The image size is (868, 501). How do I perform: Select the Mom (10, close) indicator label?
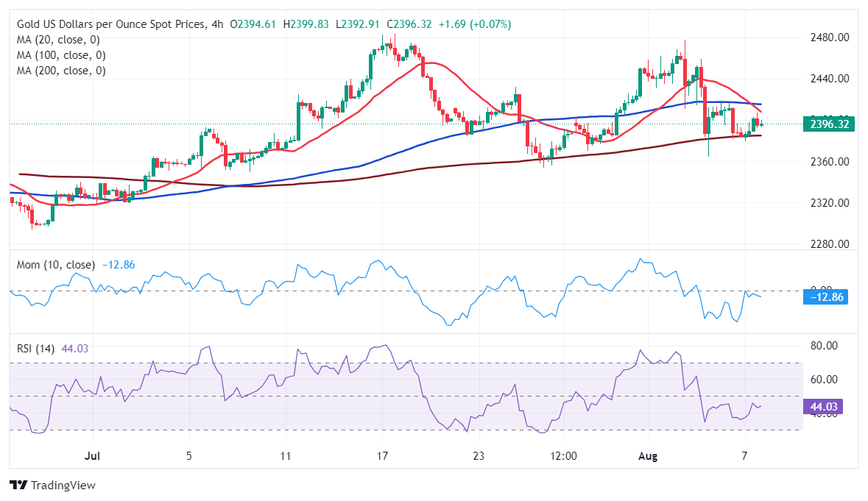point(55,265)
